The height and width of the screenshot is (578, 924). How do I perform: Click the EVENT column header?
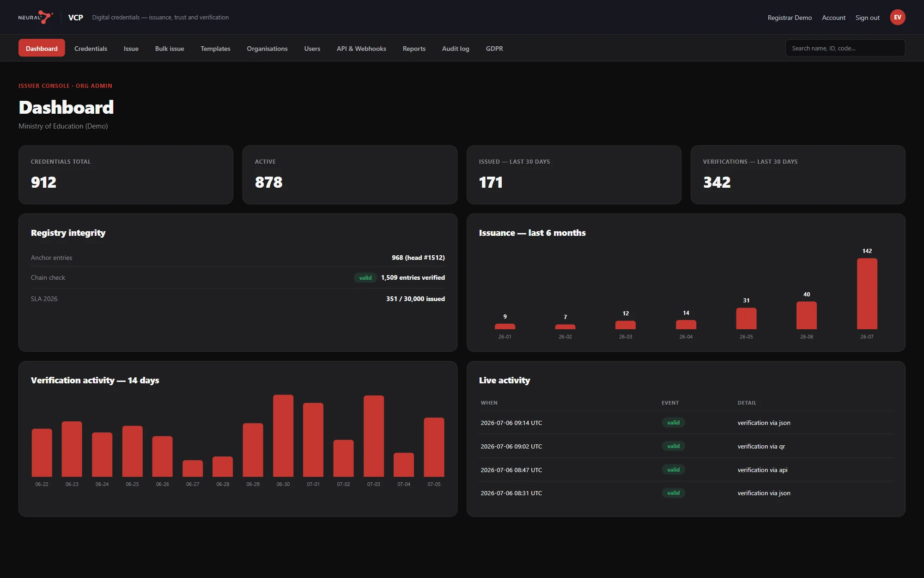(x=670, y=403)
